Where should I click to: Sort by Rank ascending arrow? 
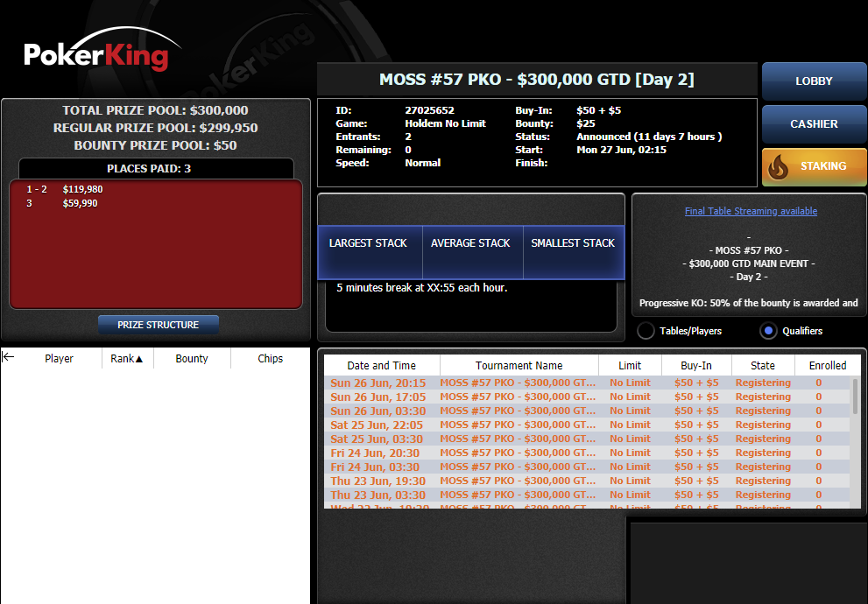coord(139,359)
